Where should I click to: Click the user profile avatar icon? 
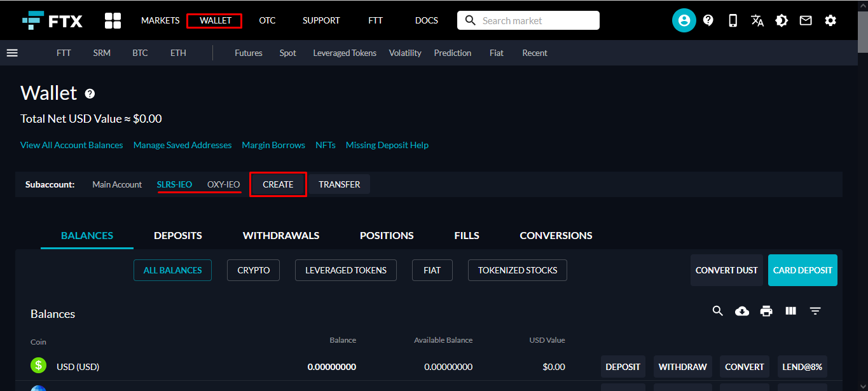click(684, 20)
